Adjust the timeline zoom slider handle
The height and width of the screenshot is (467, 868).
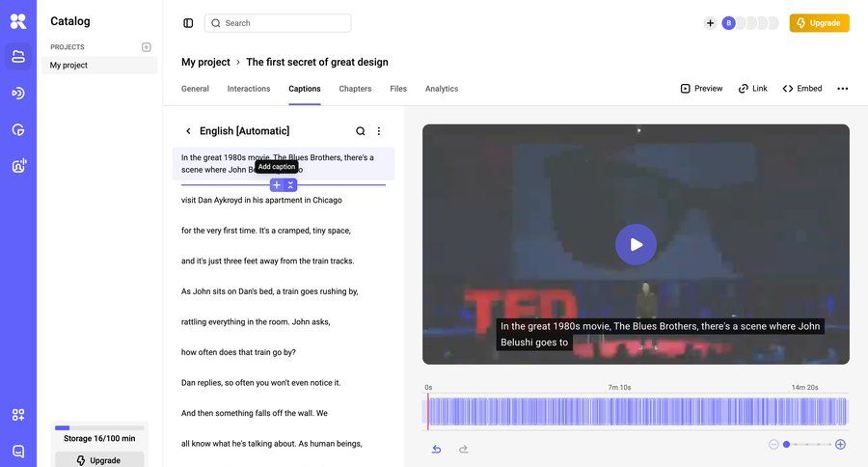point(786,444)
